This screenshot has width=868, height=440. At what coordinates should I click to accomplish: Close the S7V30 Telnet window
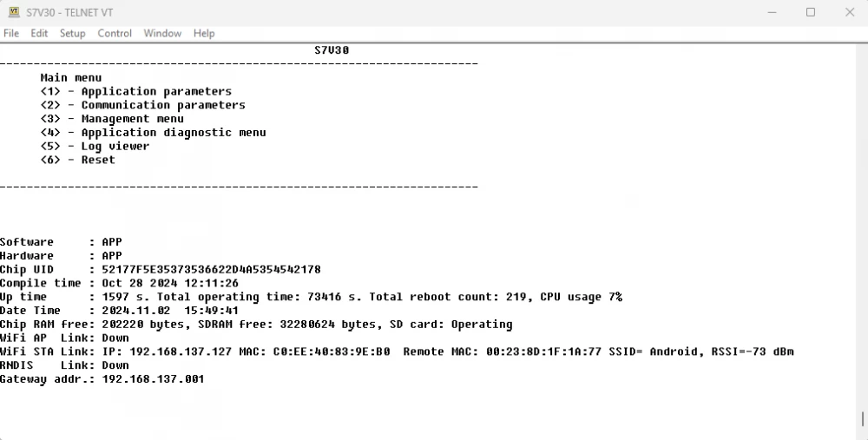850,12
